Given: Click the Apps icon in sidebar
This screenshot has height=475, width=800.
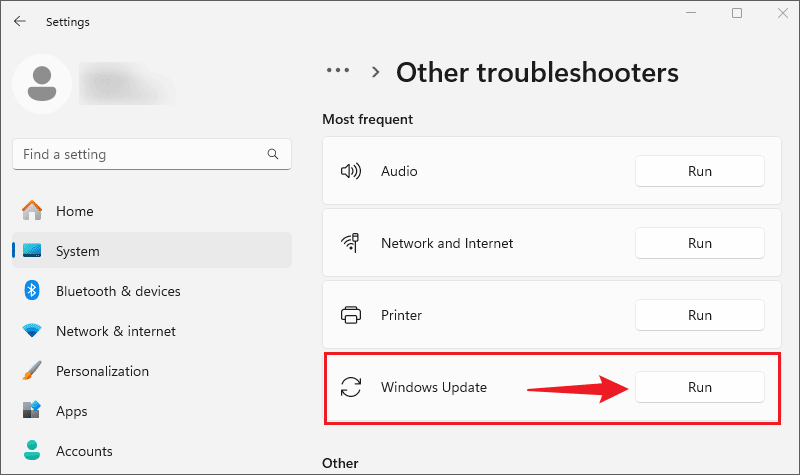Looking at the screenshot, I should tap(32, 410).
